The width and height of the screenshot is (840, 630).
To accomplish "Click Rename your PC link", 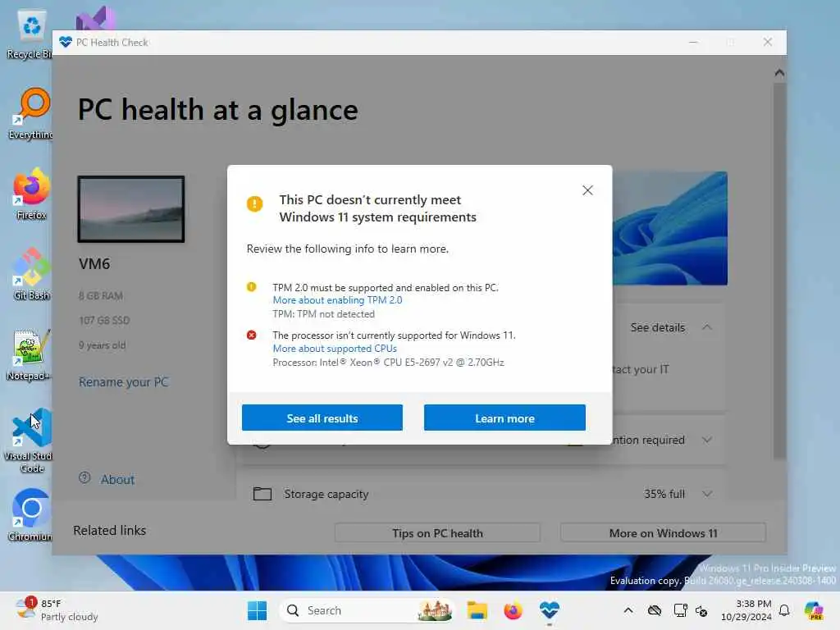I will pyautogui.click(x=123, y=382).
